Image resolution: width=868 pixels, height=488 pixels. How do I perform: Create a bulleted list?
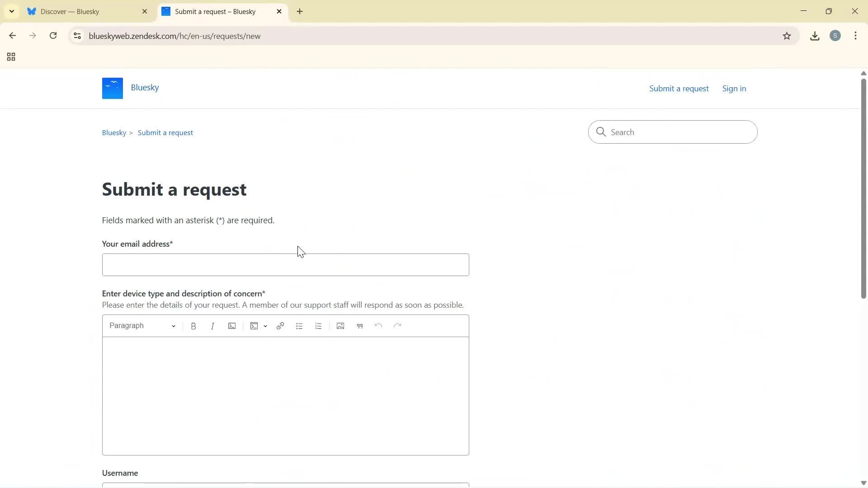pos(299,326)
